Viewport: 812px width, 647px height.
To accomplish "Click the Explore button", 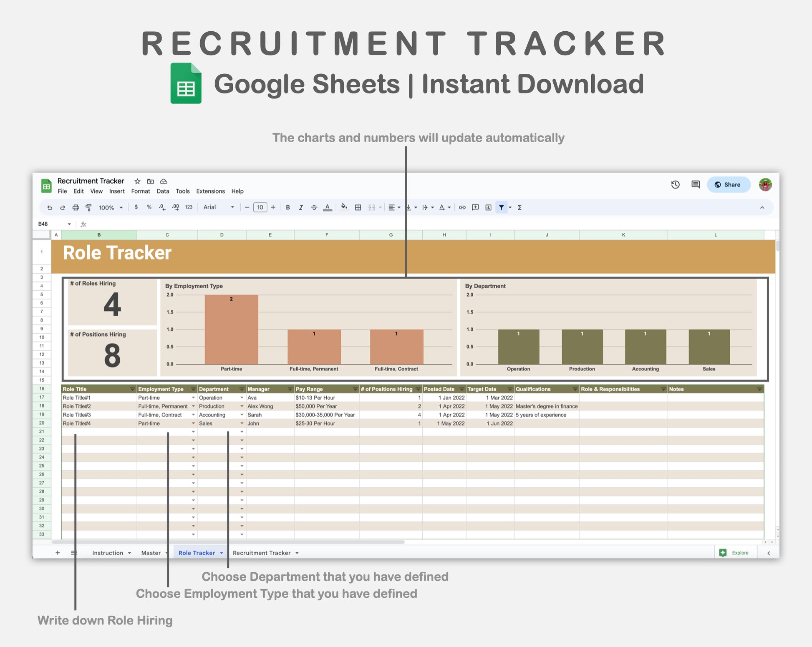I will tap(735, 553).
